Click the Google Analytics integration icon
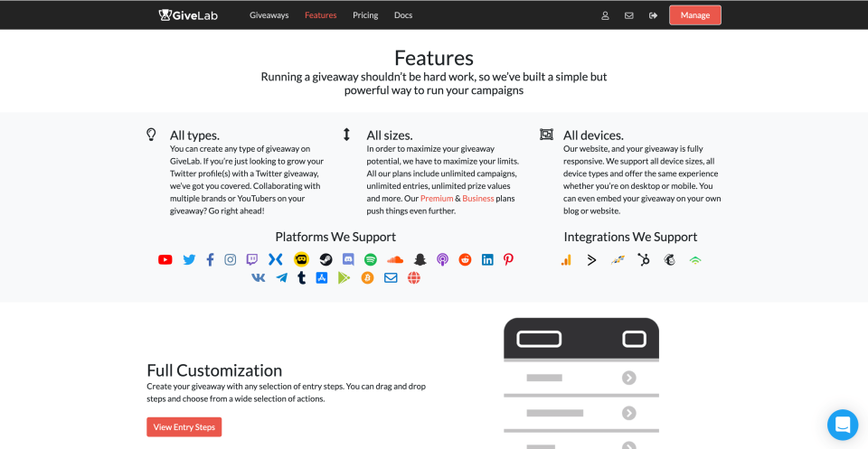The image size is (868, 449). (x=566, y=260)
